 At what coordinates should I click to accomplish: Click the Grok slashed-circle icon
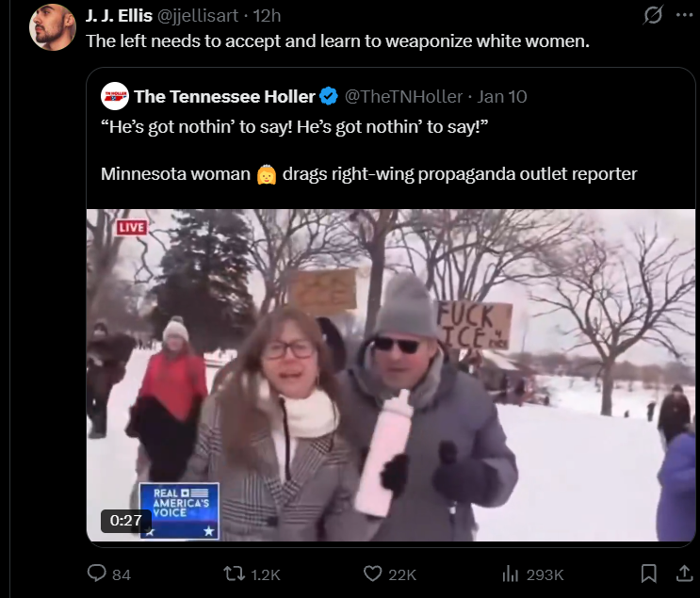pyautogui.click(x=653, y=15)
